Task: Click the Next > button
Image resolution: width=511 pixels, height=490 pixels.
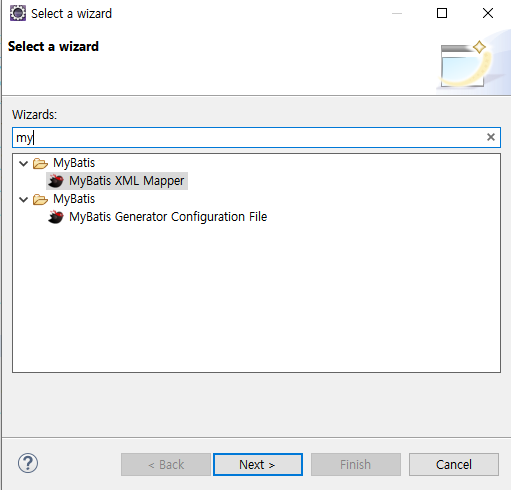Action: coord(258,464)
